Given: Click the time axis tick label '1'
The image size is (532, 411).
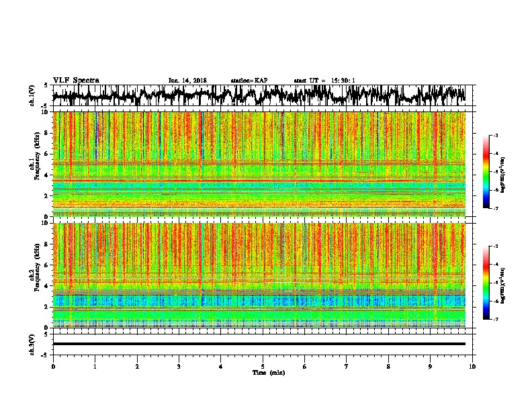Looking at the screenshot, I should pos(95,367).
